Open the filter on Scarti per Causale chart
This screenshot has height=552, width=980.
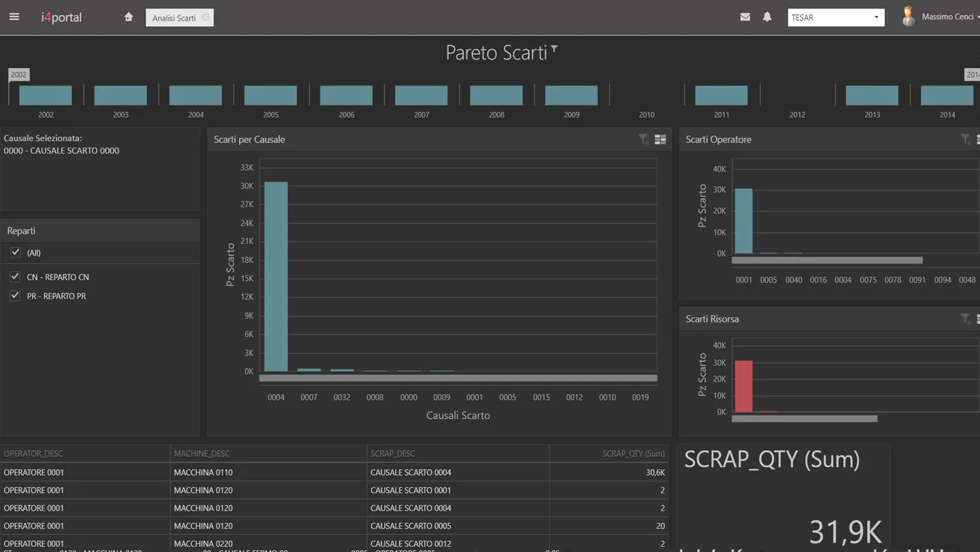[642, 139]
